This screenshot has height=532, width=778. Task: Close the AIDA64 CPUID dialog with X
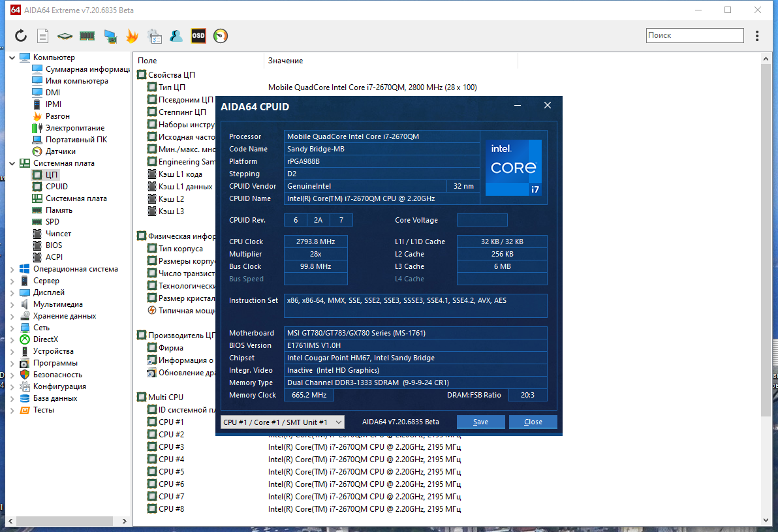pos(548,105)
